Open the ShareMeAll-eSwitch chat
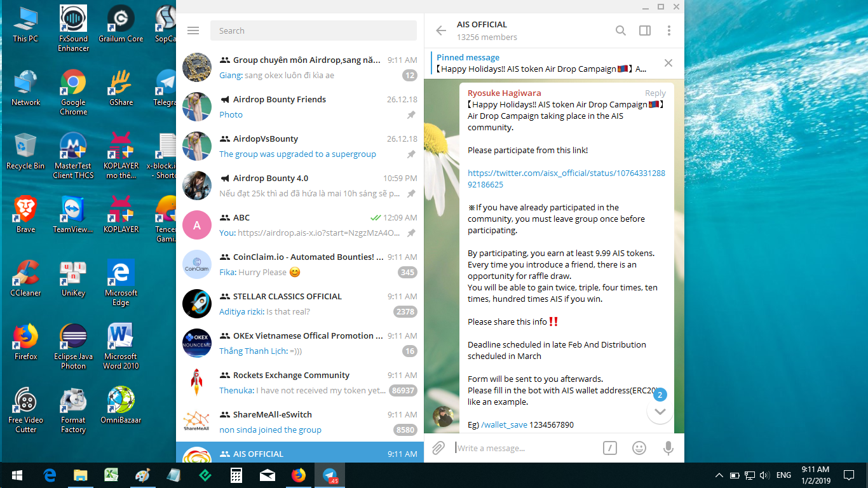868x488 pixels. [300, 422]
